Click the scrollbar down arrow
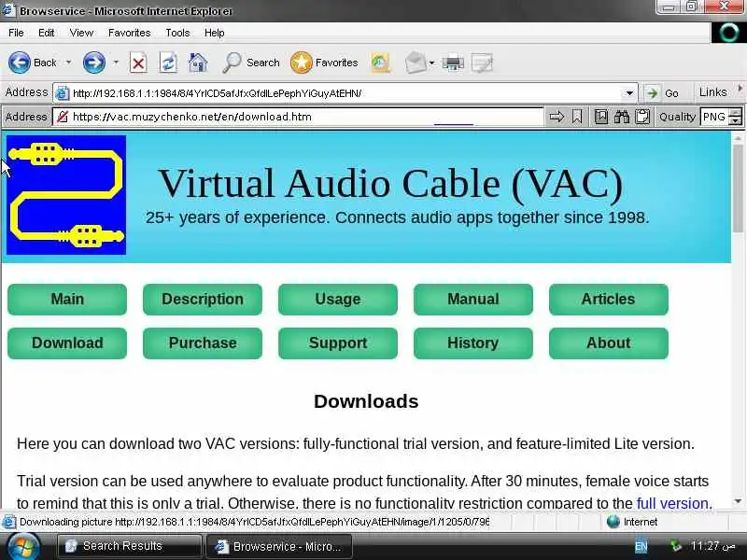This screenshot has width=747, height=560. coord(739,501)
